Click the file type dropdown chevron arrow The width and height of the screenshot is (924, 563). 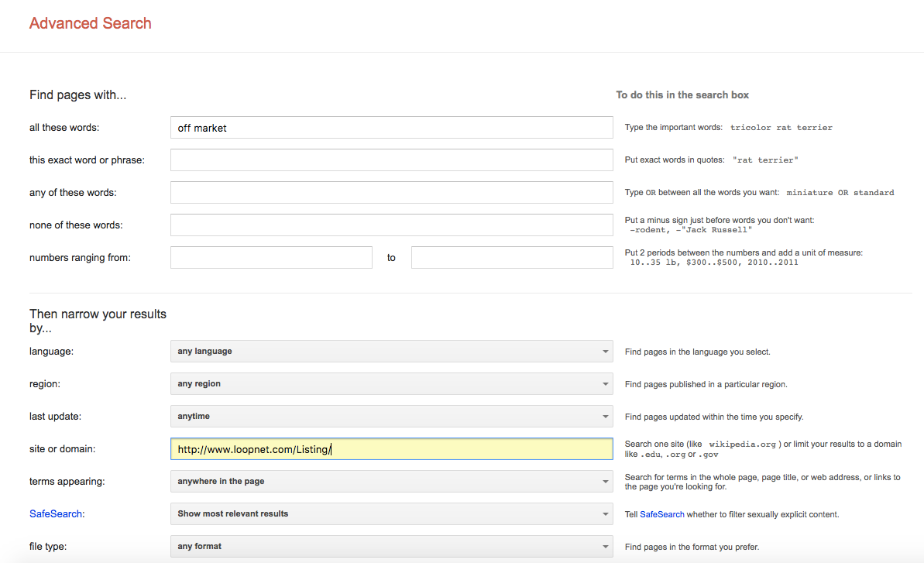(606, 546)
